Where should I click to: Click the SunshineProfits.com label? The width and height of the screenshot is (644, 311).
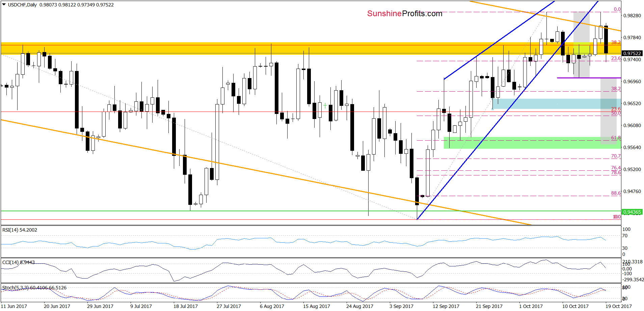pyautogui.click(x=405, y=14)
